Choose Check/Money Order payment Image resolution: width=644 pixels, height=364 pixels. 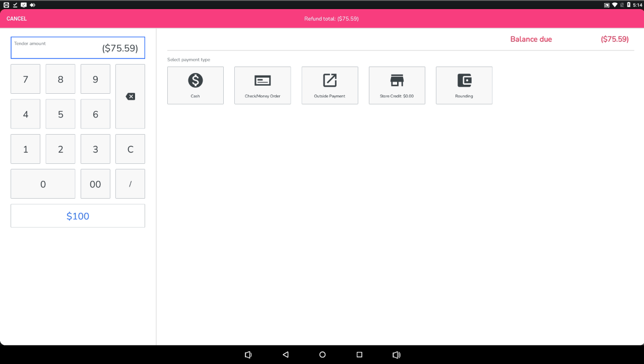coord(262,85)
